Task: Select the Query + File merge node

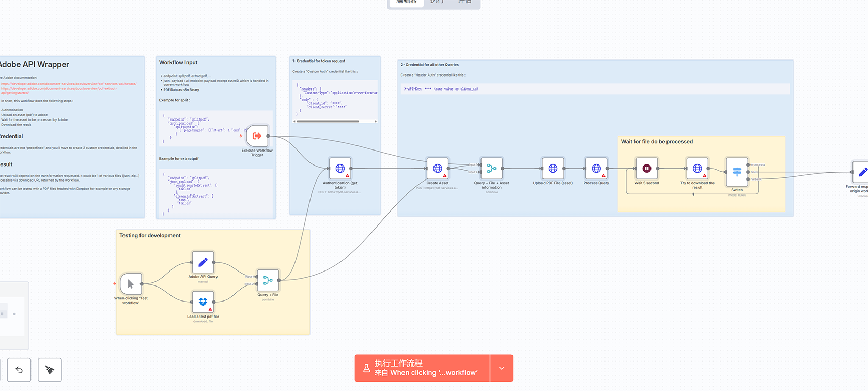Action: click(x=268, y=280)
